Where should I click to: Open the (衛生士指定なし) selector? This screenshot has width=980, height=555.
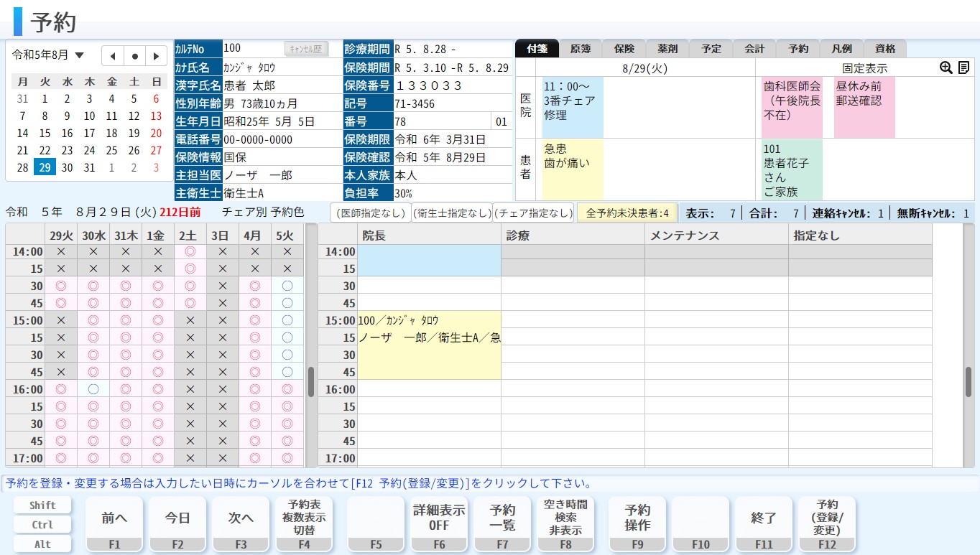(x=453, y=213)
